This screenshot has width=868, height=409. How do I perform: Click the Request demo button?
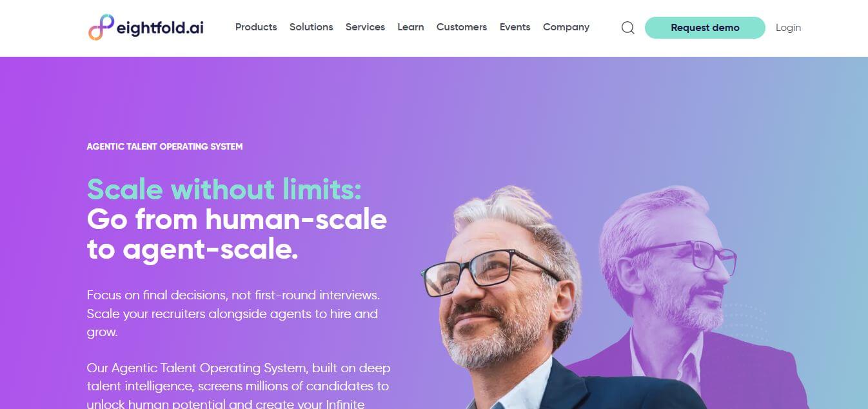pyautogui.click(x=705, y=28)
